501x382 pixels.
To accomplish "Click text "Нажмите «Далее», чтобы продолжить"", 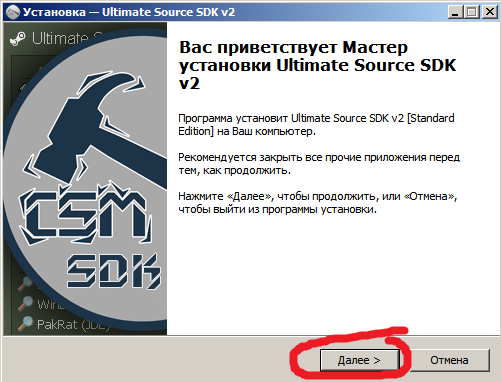I will pyautogui.click(x=277, y=196).
